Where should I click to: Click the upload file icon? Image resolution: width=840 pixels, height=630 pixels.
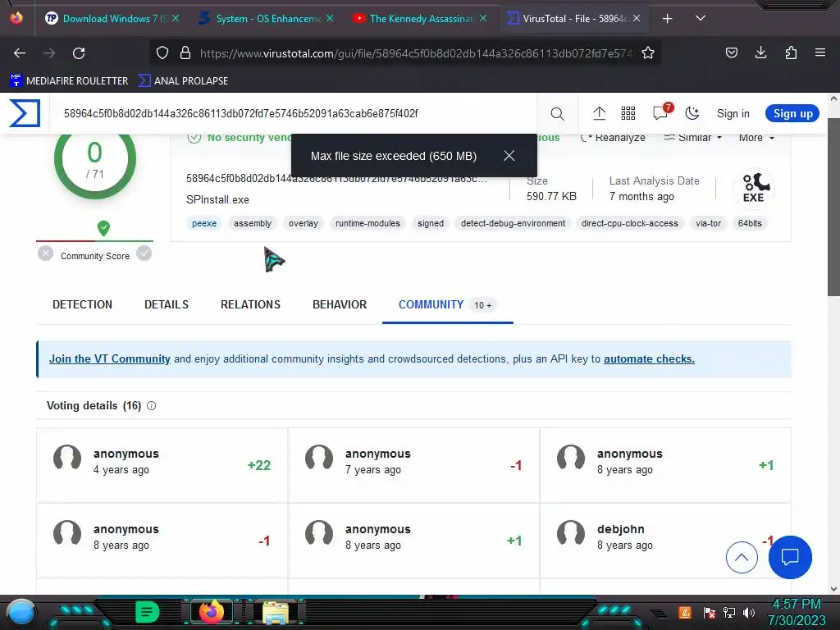(599, 113)
